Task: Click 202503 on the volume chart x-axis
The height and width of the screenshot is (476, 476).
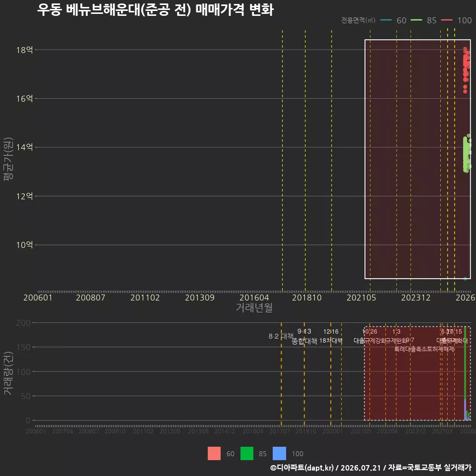Action: pyautogui.click(x=442, y=431)
